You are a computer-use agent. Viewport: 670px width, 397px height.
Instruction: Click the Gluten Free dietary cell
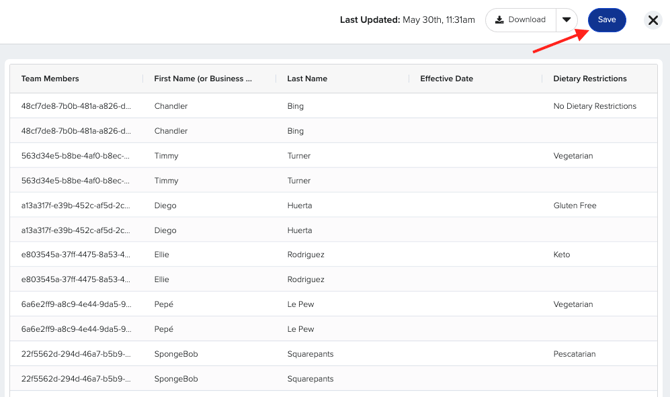575,206
